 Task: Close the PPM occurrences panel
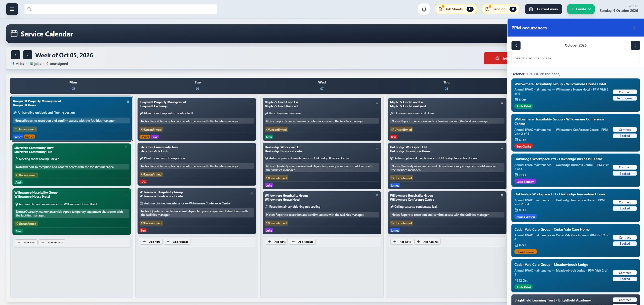[x=635, y=28]
